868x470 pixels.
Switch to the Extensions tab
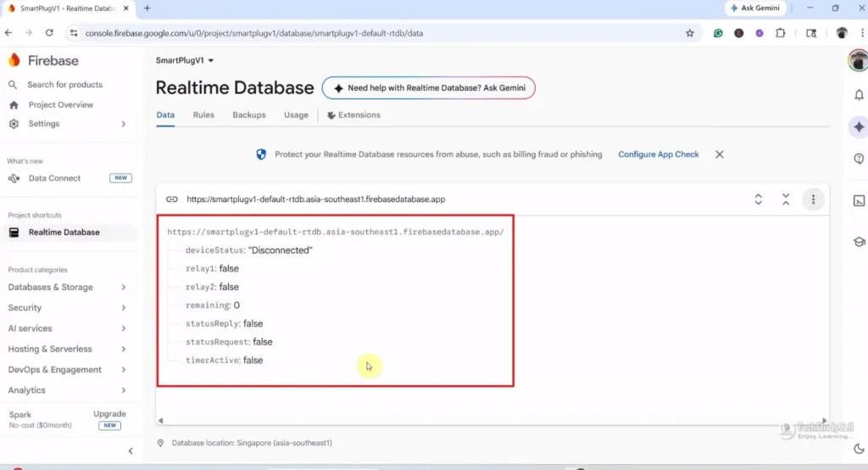click(x=353, y=115)
